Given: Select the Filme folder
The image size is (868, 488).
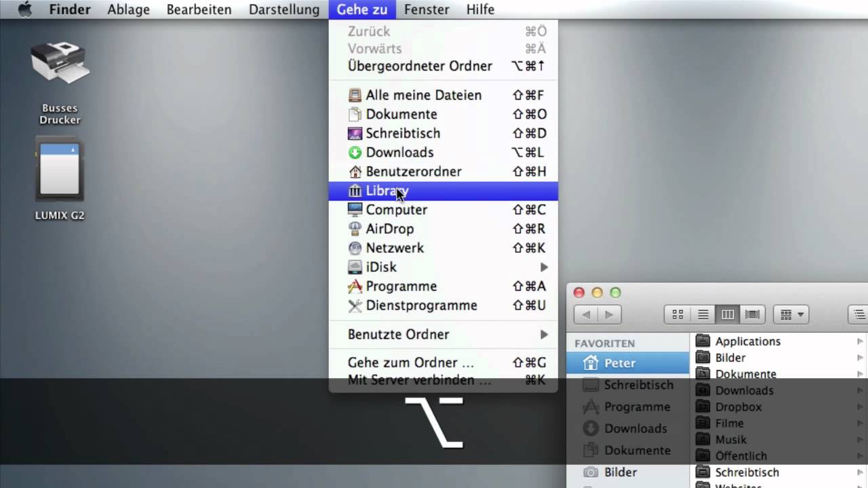Looking at the screenshot, I should tap(779, 424).
